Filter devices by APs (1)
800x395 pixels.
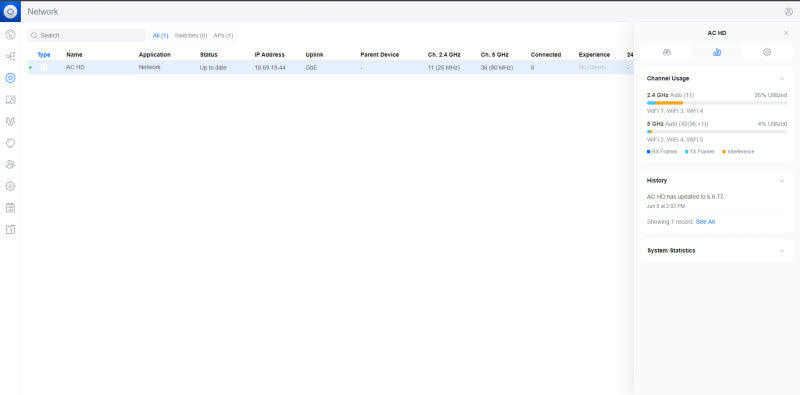223,36
